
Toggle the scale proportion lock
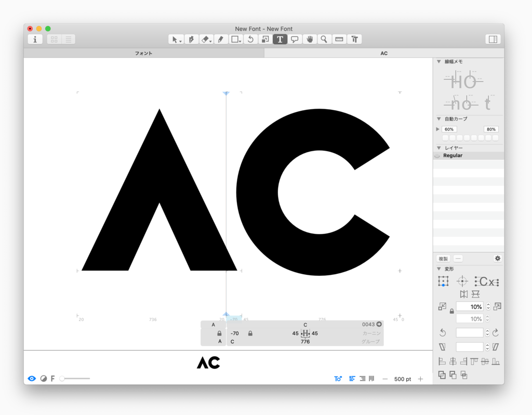point(452,311)
